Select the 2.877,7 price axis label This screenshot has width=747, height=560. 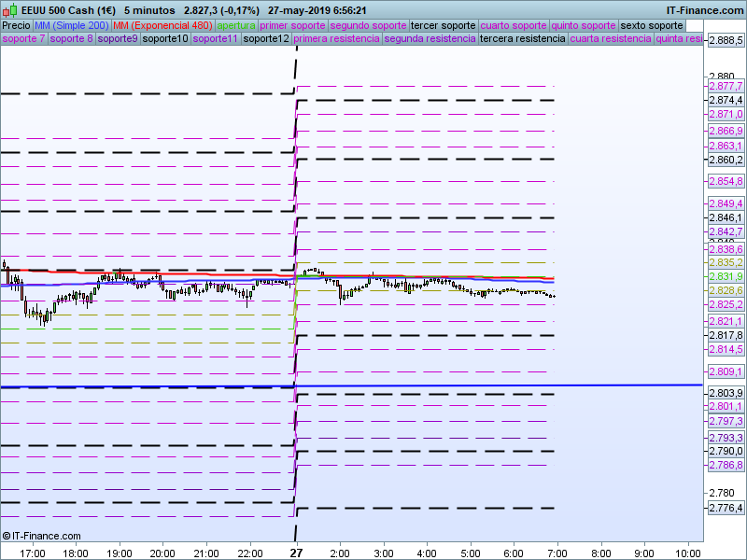coord(725,86)
